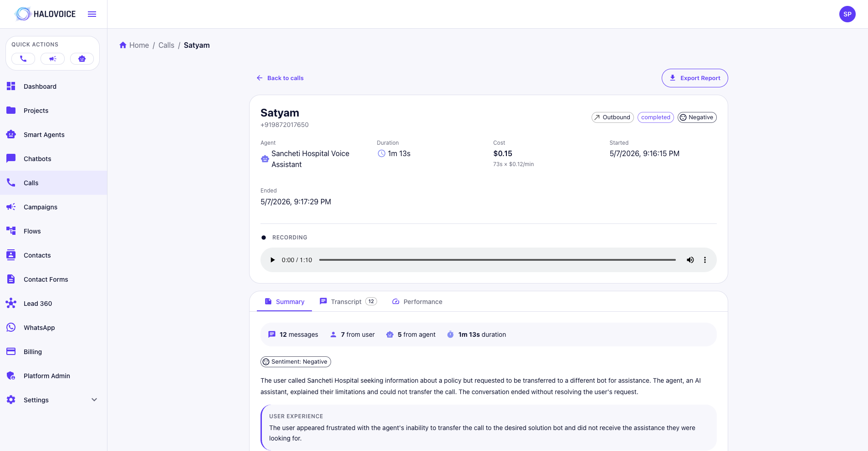Select Calls in the sidebar

(53, 183)
